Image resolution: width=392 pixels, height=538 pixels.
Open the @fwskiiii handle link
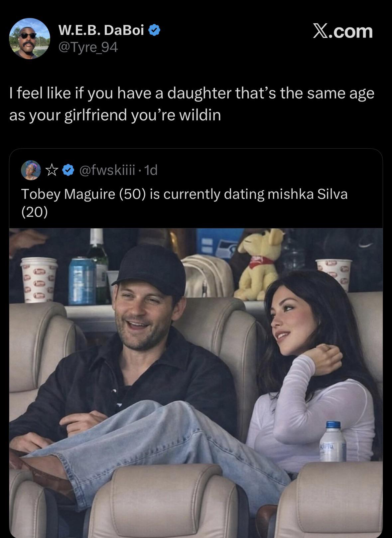pos(107,171)
